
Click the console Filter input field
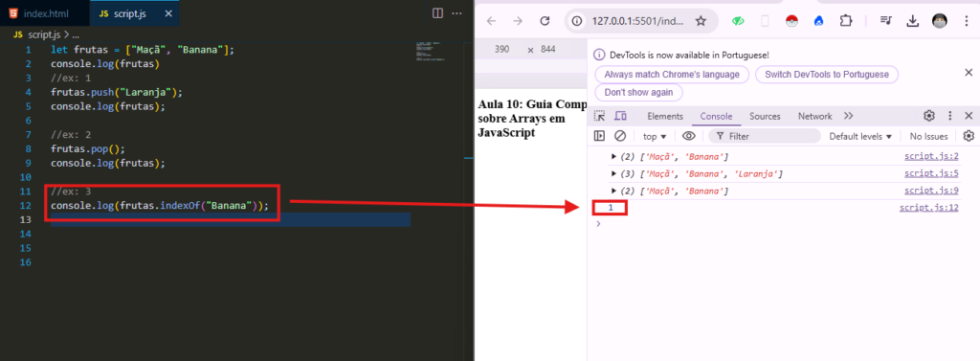[x=765, y=136]
